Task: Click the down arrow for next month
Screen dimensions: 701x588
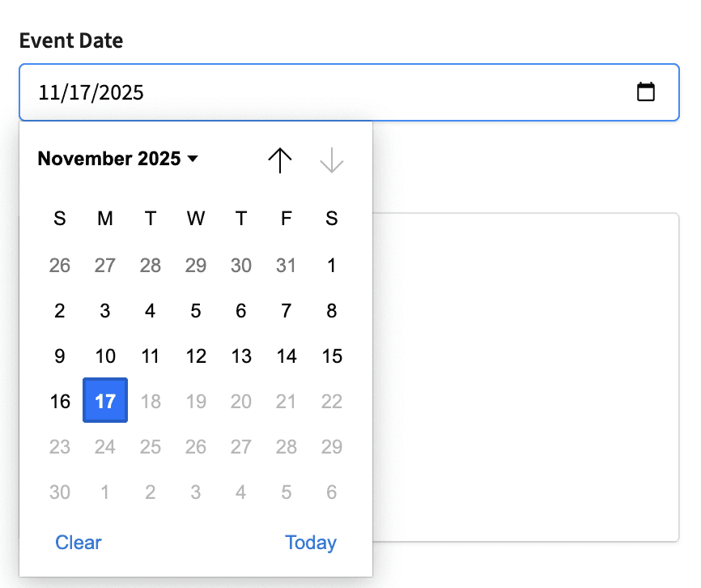Action: click(x=332, y=160)
